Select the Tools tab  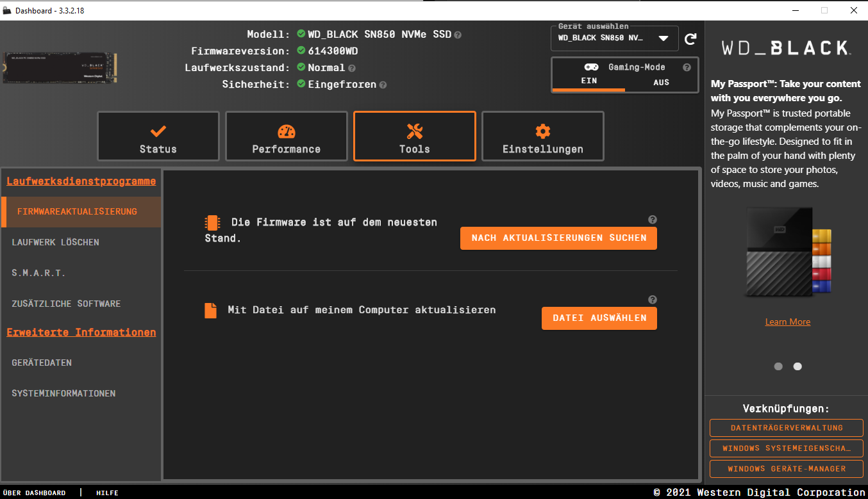[415, 136]
